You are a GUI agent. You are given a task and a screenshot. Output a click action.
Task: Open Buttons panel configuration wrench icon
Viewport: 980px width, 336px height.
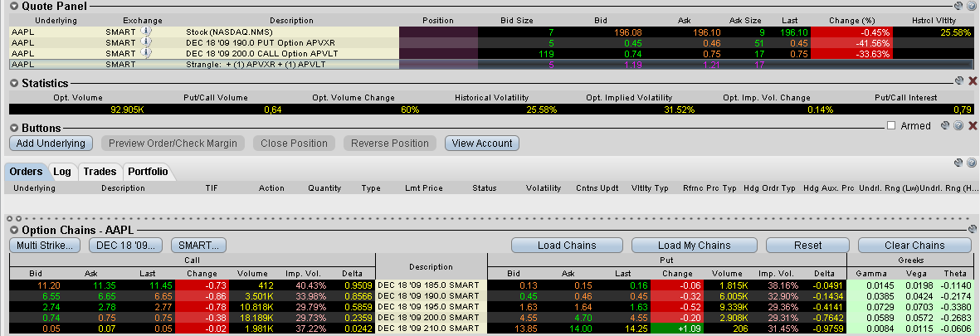click(x=945, y=125)
